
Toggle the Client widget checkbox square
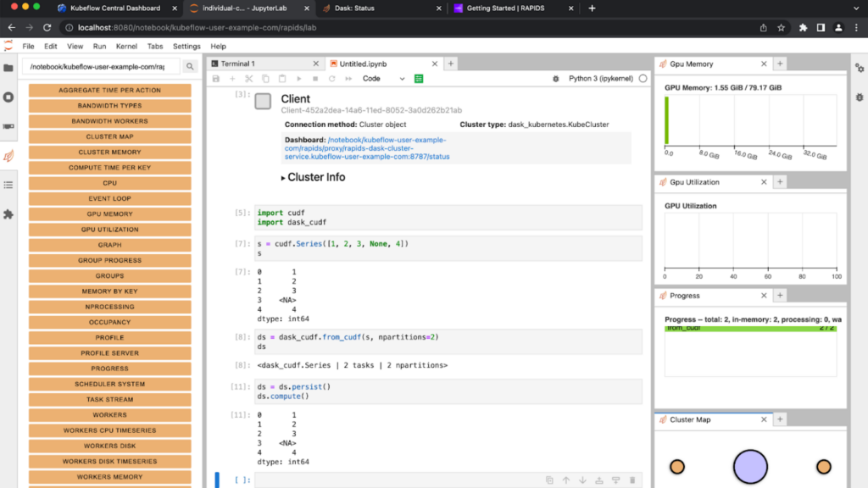tap(263, 102)
